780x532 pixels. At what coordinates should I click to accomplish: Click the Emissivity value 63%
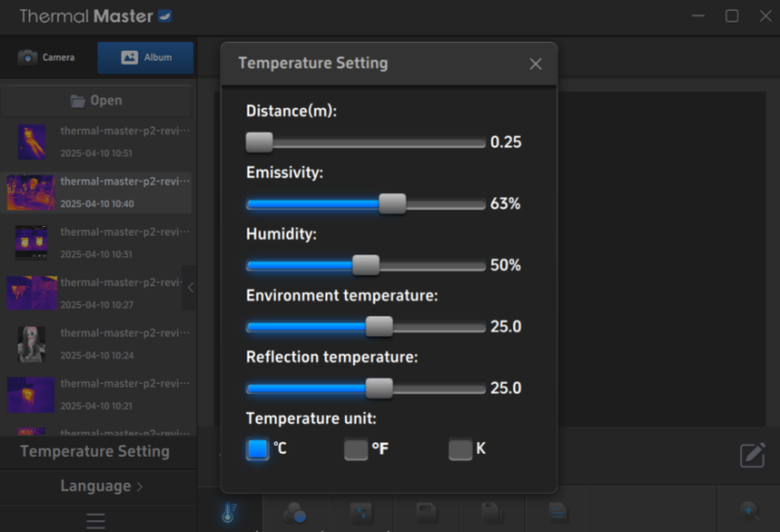click(x=505, y=204)
